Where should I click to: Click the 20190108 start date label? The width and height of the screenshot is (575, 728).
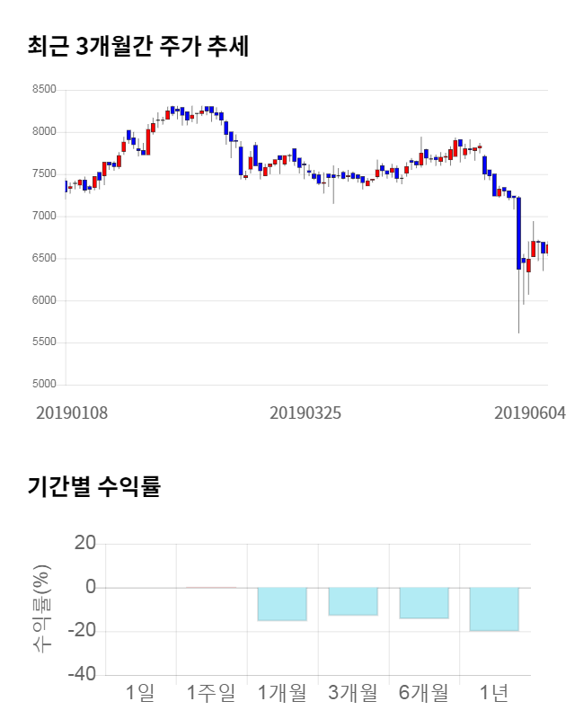click(x=72, y=413)
